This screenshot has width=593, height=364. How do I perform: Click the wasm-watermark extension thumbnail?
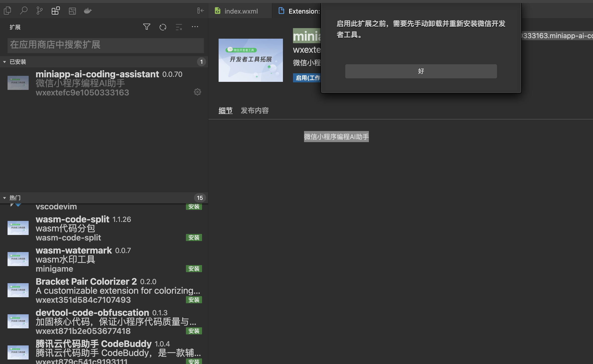point(18,259)
